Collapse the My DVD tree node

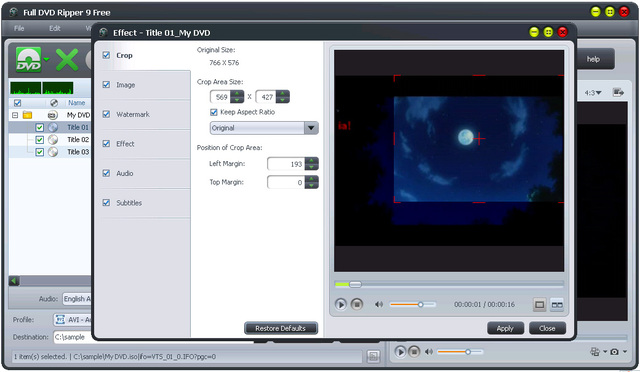coord(15,115)
